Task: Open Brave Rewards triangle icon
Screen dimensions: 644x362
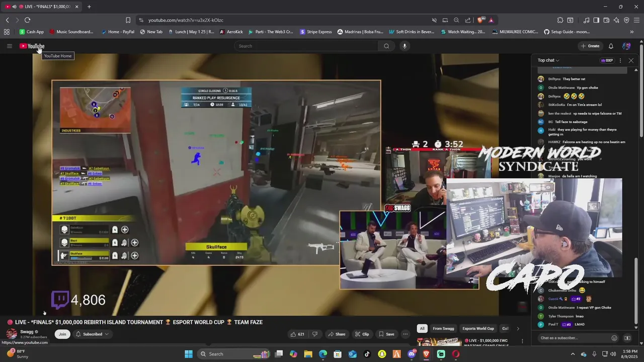Action: (491, 20)
